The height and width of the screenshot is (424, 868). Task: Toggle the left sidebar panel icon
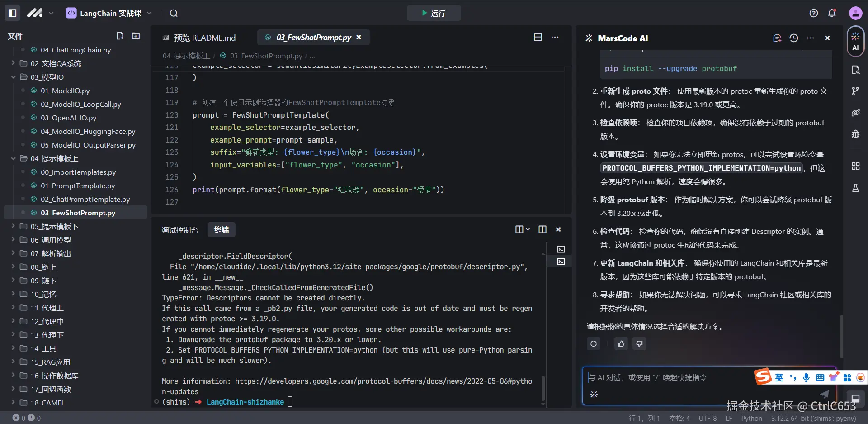click(13, 13)
